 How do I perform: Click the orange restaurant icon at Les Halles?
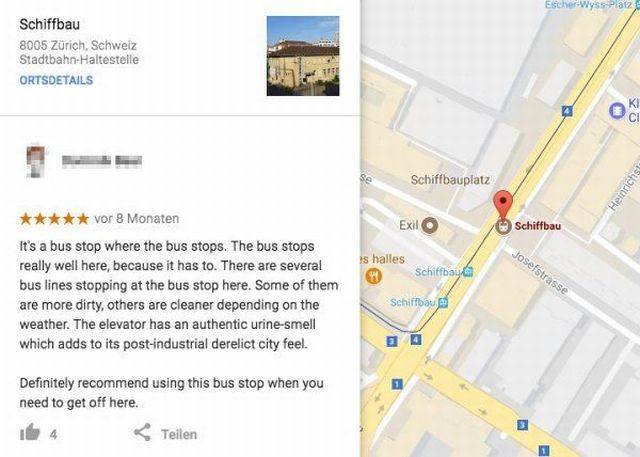372,276
